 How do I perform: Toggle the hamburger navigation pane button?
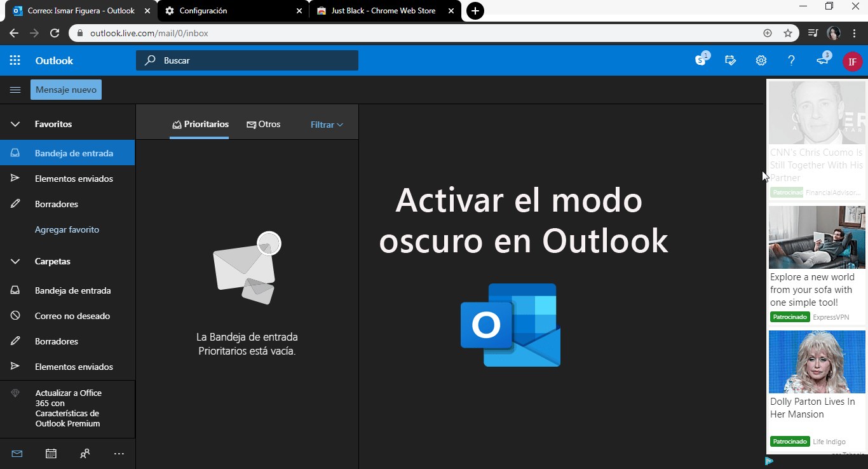click(x=15, y=90)
